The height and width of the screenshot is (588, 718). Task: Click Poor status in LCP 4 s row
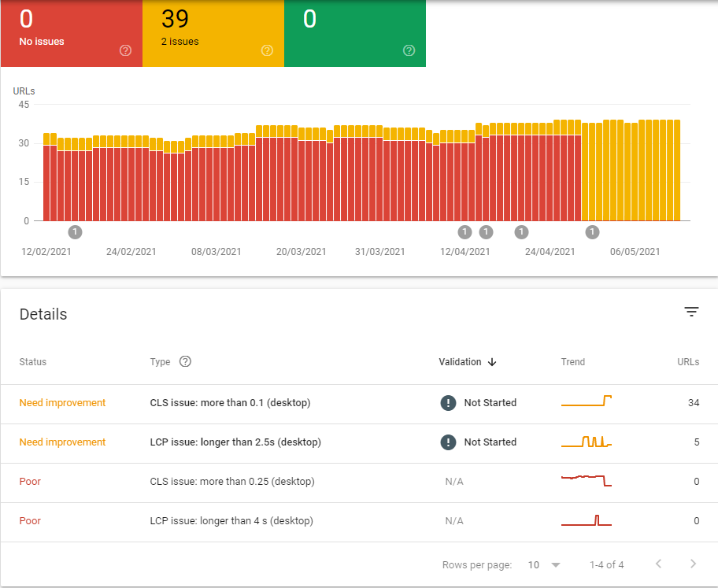[30, 520]
